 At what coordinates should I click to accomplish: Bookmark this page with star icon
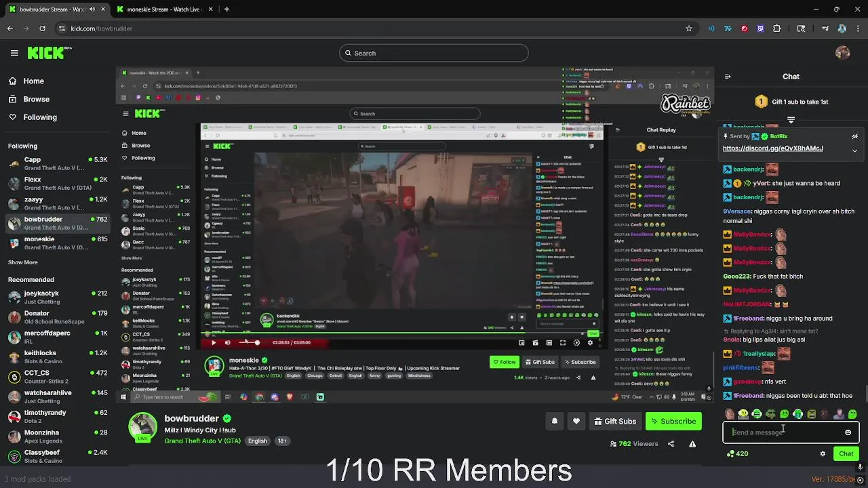pos(689,28)
